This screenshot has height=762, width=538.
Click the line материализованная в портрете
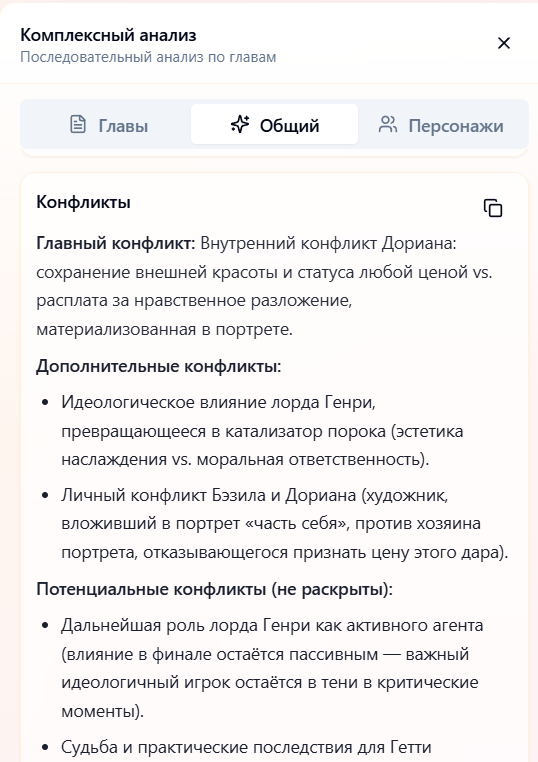[x=164, y=329]
